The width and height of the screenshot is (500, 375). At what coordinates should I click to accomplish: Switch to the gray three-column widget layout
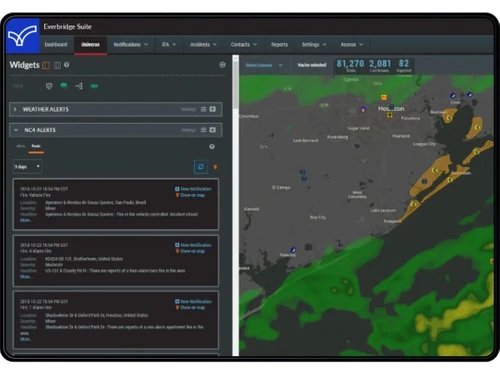click(x=57, y=65)
